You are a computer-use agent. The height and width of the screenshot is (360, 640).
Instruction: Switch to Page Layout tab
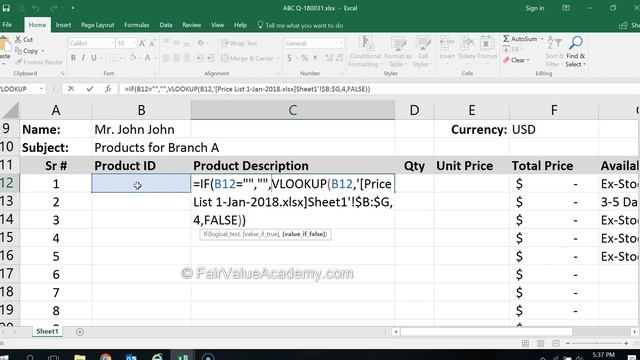[x=98, y=25]
